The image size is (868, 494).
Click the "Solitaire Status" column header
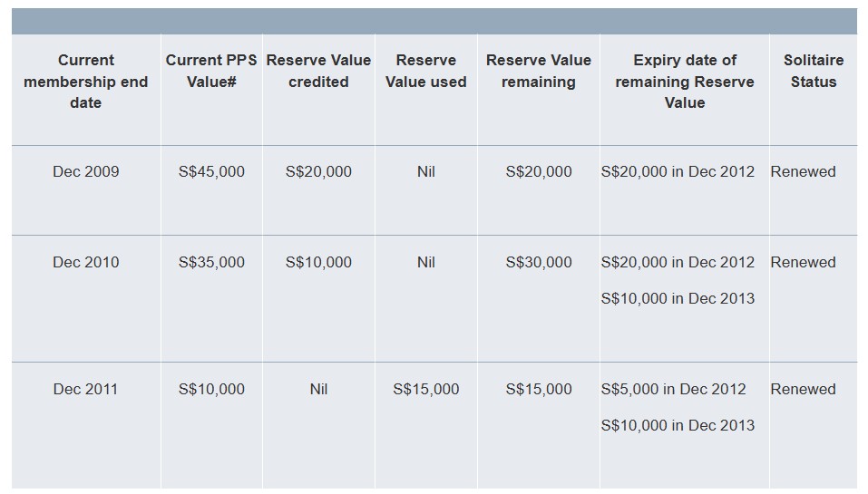coord(813,71)
